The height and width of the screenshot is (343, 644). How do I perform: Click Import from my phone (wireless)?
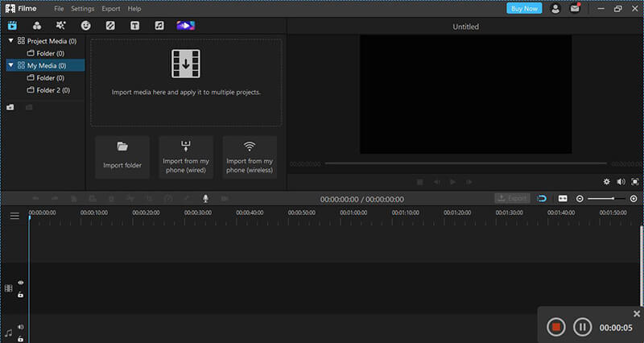point(250,157)
